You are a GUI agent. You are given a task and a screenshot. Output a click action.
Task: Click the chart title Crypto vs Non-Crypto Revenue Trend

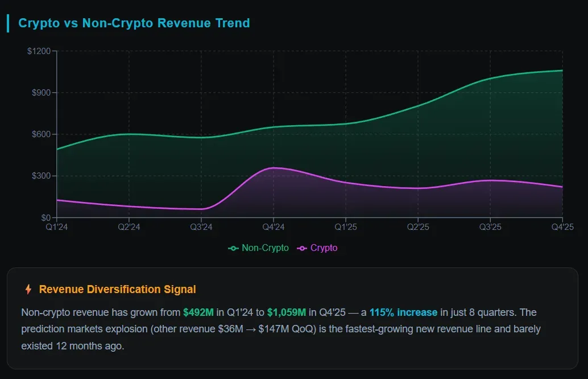pos(134,23)
